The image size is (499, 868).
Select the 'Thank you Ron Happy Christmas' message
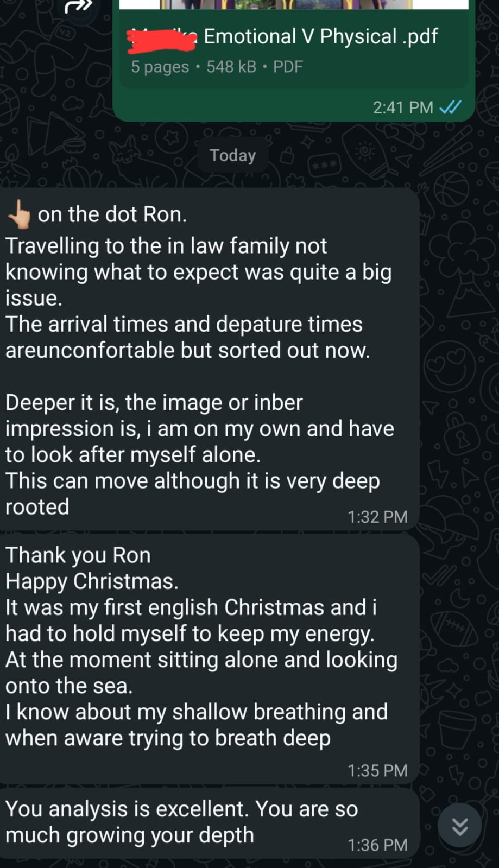[x=91, y=568]
